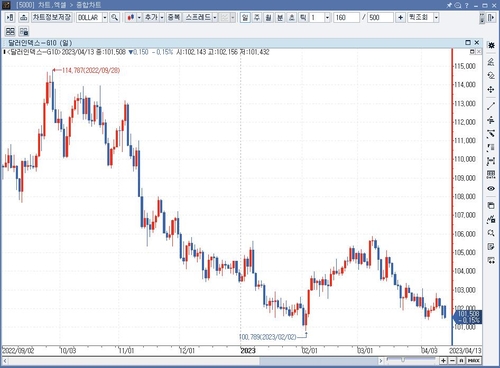
Task: Click the grid layout icon below toolbar
Action: [10, 32]
